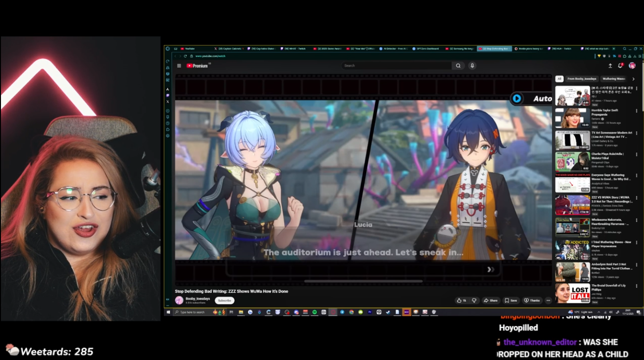
Task: Click the Share button under the video
Action: click(x=491, y=300)
